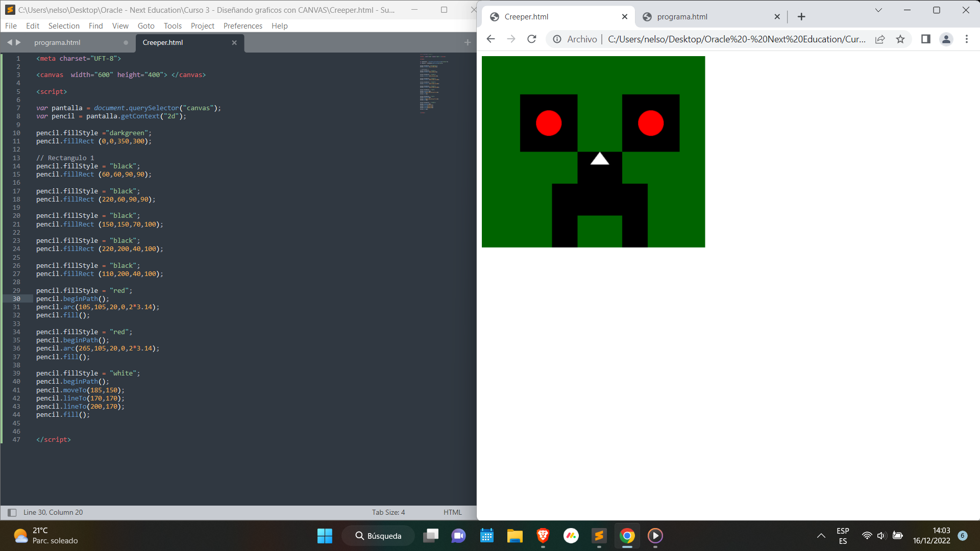
Task: Select the Creeper.html editor tab
Action: point(163,43)
